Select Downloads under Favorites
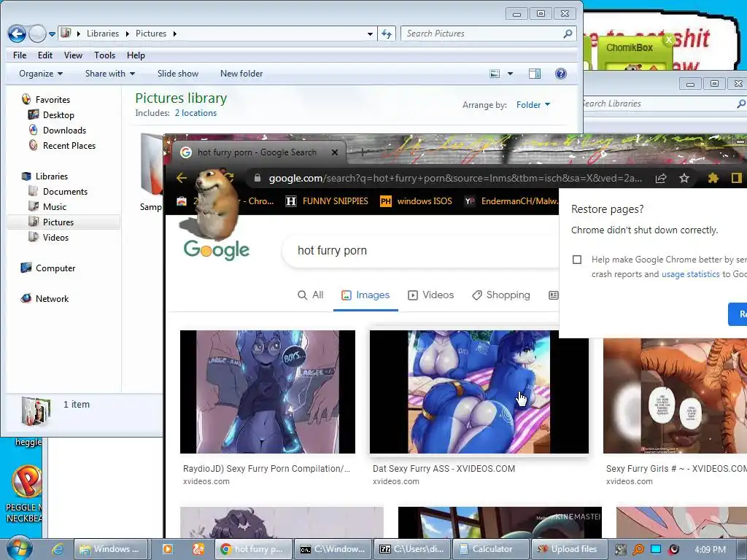 coord(57,131)
